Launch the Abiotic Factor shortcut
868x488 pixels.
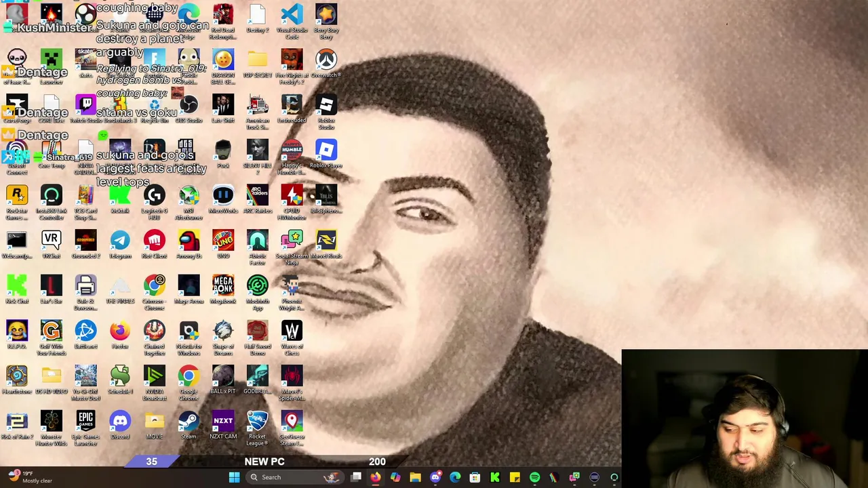click(257, 248)
